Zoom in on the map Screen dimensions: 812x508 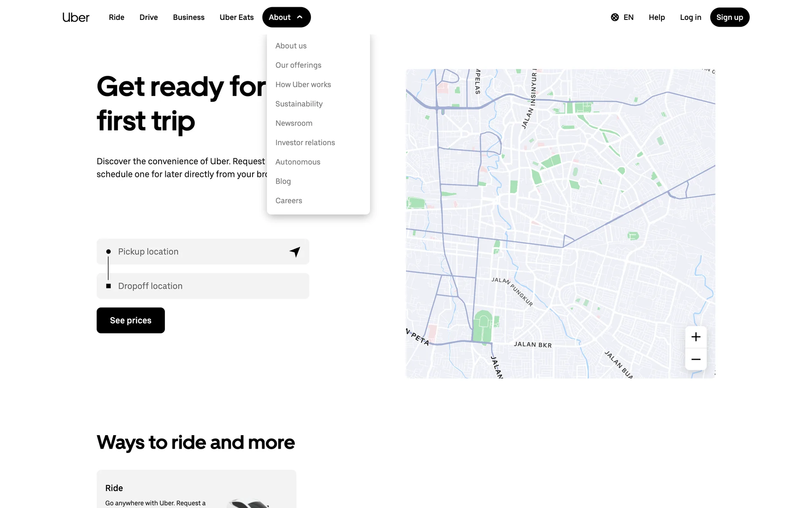pos(696,337)
